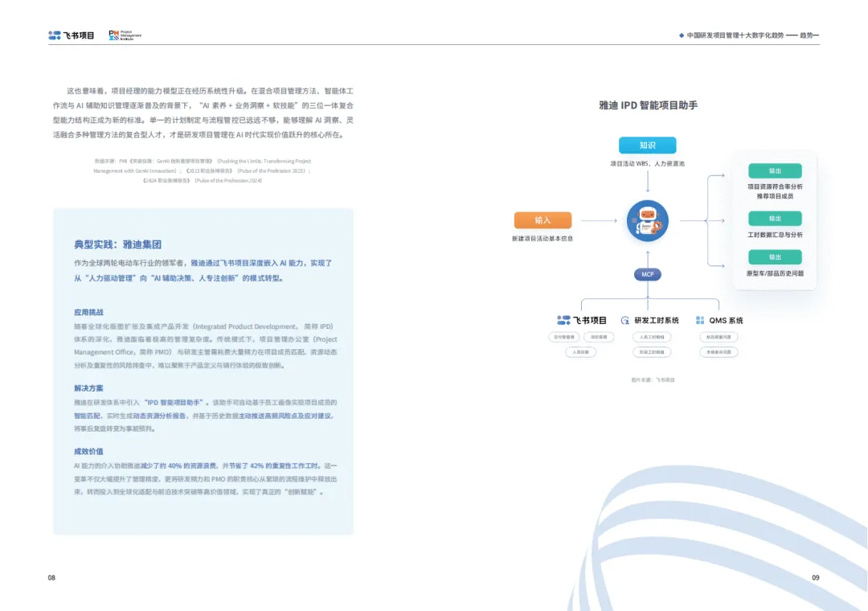Click the label 新建项目活动基本信息
This screenshot has height=611, width=868.
tap(542, 239)
